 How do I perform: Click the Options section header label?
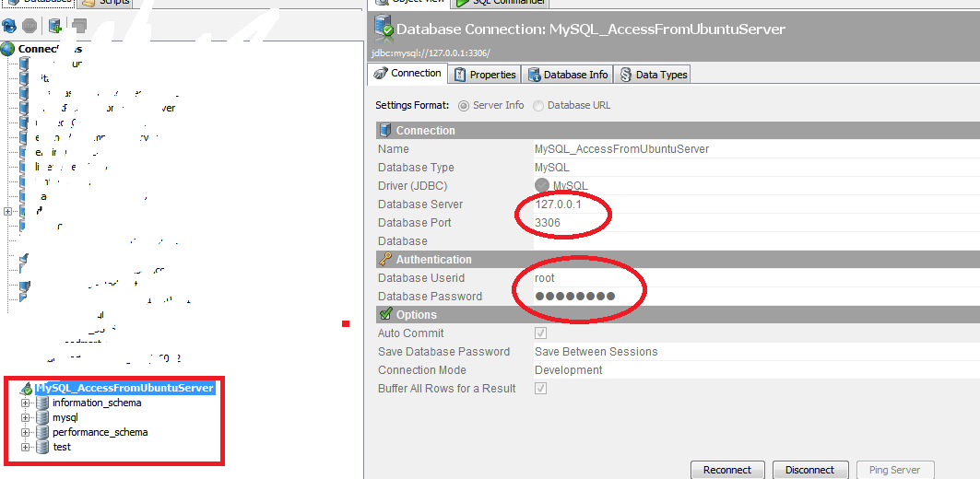(x=417, y=315)
